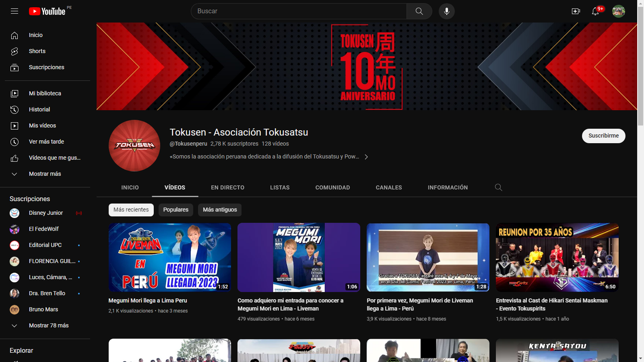Select the Más recientes filter chip
Viewport: 644px width, 362px height.
click(x=131, y=210)
